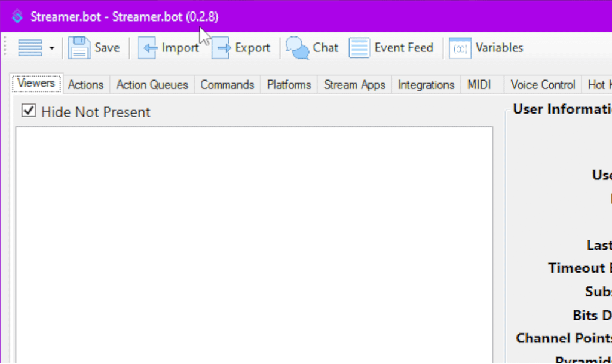The height and width of the screenshot is (364, 612).
Task: Open Chat via speech bubble icon
Action: 297,48
